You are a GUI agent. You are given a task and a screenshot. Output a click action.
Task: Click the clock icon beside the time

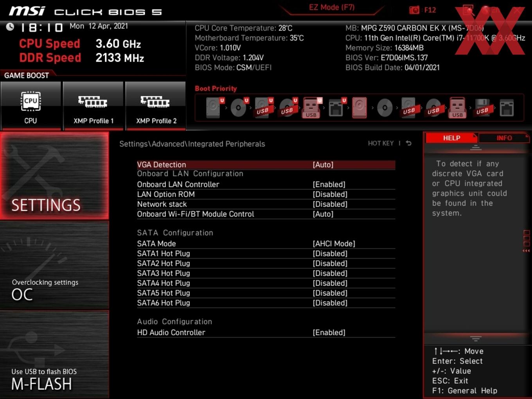coord(10,27)
